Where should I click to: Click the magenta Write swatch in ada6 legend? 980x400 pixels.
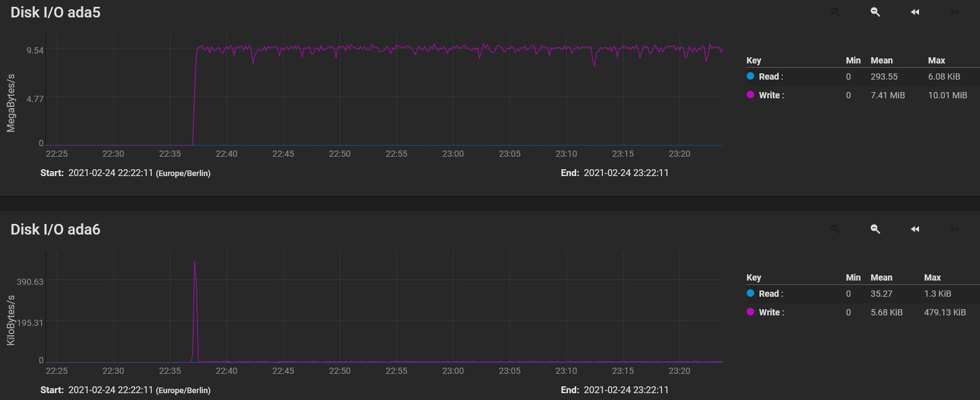point(750,312)
